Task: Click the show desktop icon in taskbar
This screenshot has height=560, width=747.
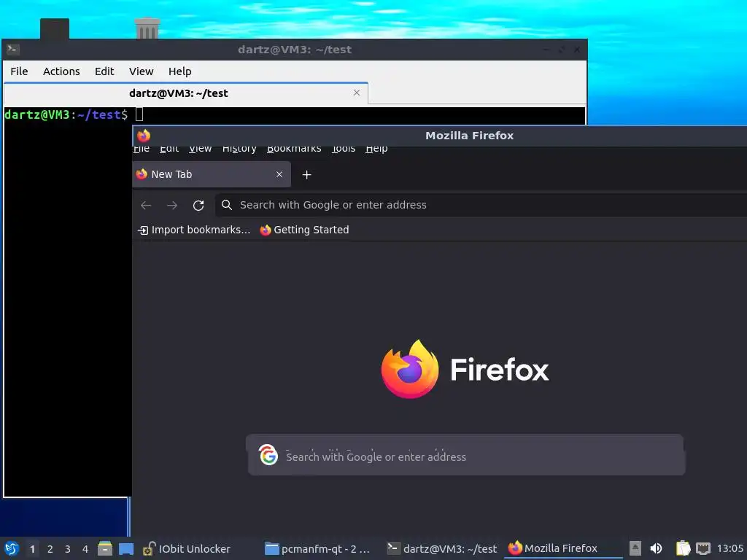Action: coord(125,548)
